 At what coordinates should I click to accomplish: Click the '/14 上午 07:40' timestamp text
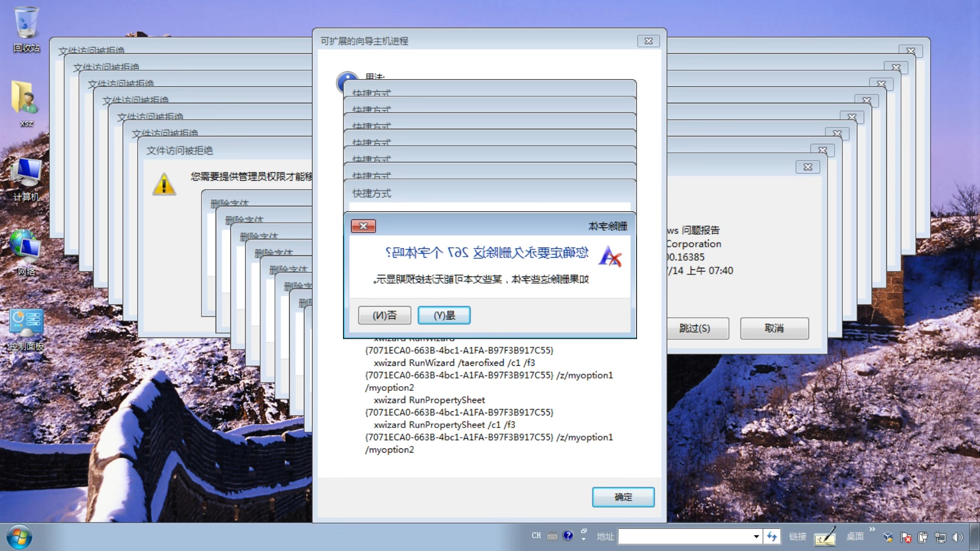point(700,270)
